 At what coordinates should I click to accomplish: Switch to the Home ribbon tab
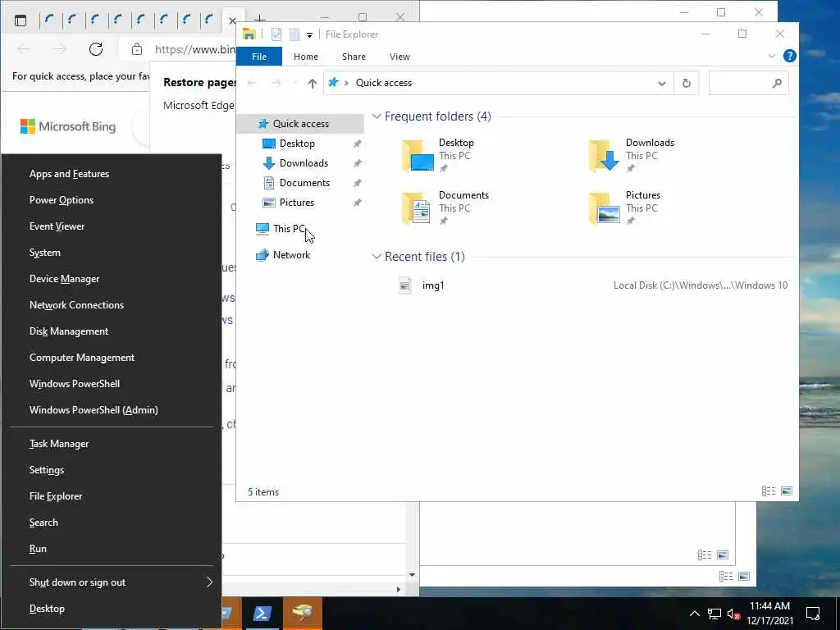tap(306, 57)
